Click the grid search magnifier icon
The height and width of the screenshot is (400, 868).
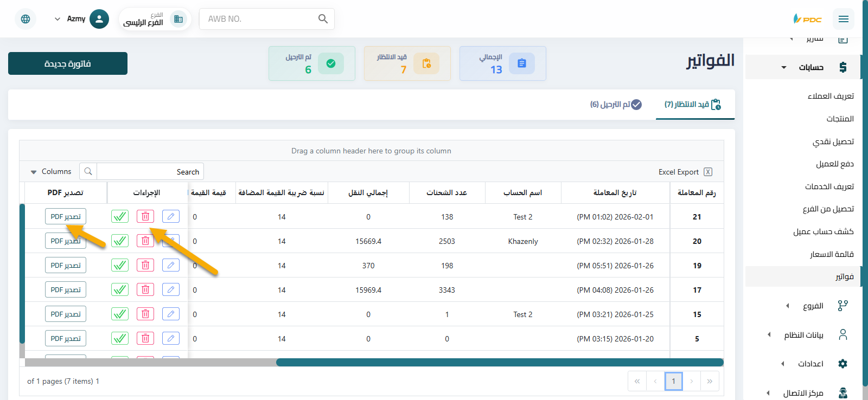click(88, 172)
